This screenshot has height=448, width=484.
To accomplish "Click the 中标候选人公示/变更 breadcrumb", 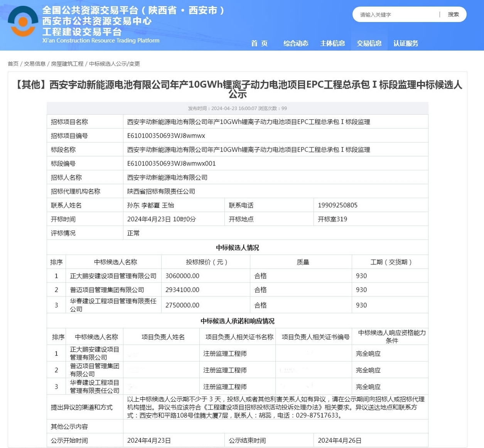I will (115, 64).
